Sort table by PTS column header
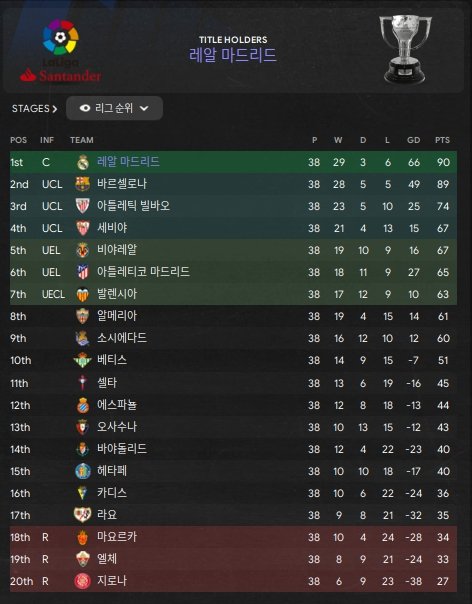 pos(442,140)
